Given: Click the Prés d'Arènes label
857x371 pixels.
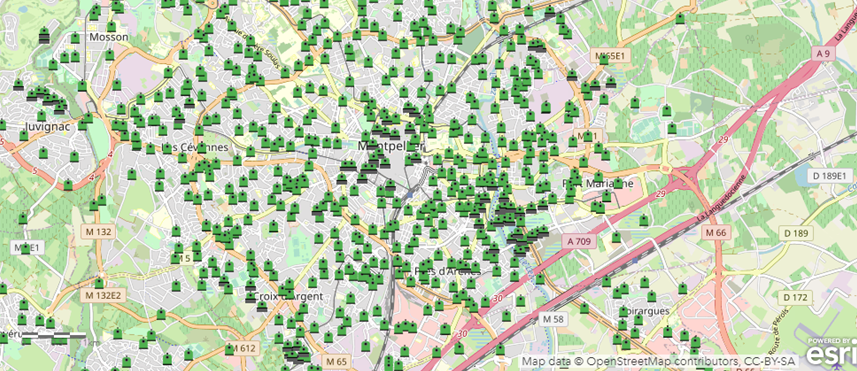Looking at the screenshot, I should (448, 271).
